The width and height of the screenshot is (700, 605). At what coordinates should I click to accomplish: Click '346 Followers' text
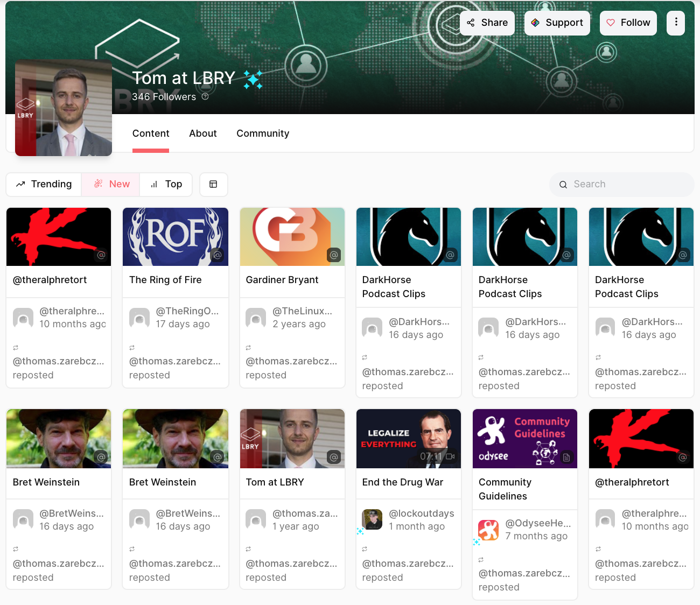coord(164,97)
